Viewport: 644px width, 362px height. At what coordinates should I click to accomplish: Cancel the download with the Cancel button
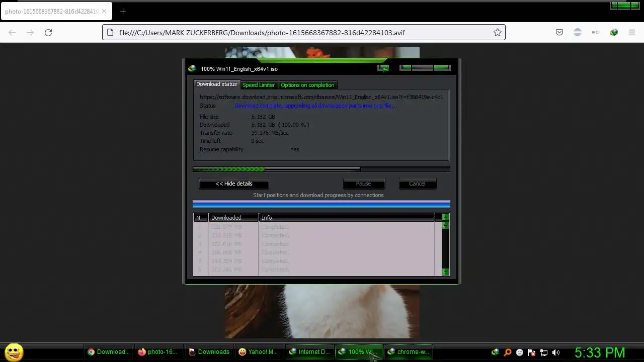pos(417,184)
